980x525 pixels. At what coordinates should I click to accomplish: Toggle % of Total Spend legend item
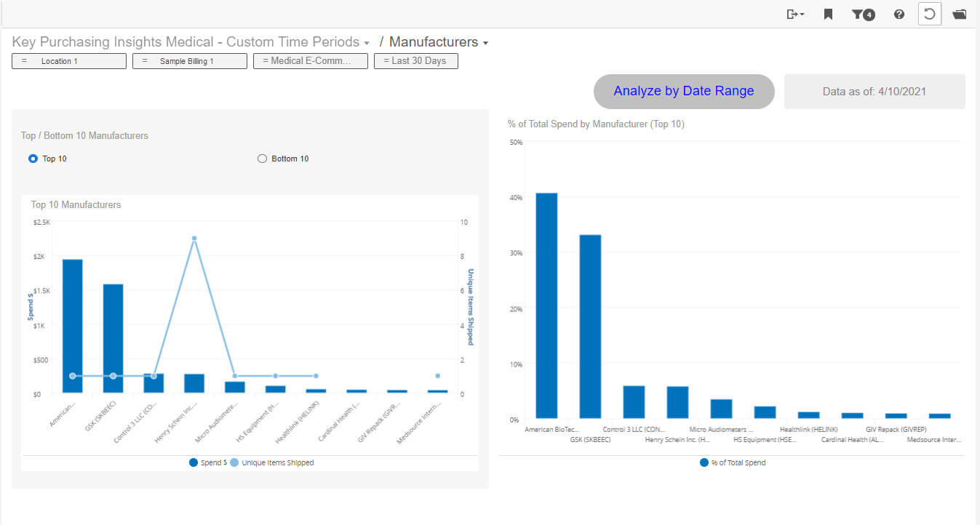pos(704,462)
